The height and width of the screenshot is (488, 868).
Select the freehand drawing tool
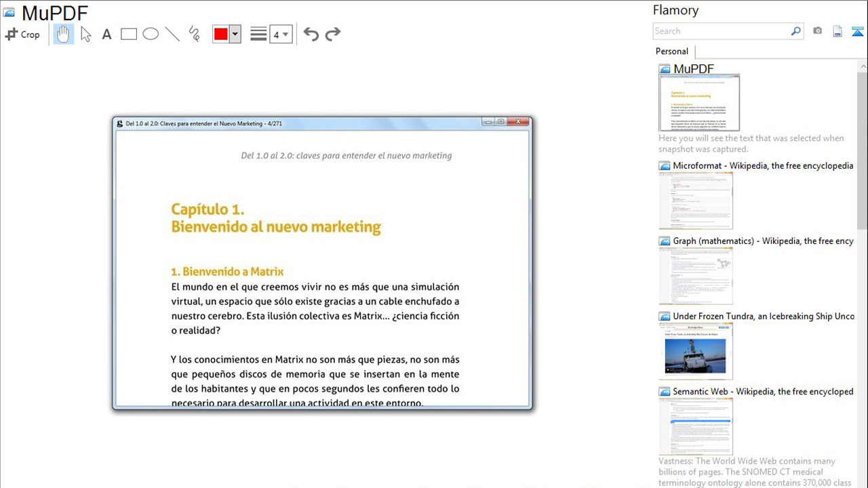coord(194,34)
